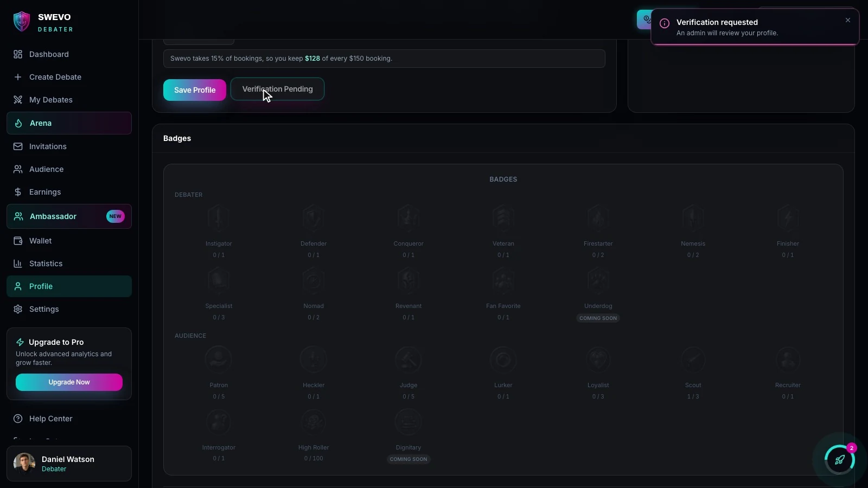View the Statistics page
This screenshot has width=868, height=488.
coord(69,264)
